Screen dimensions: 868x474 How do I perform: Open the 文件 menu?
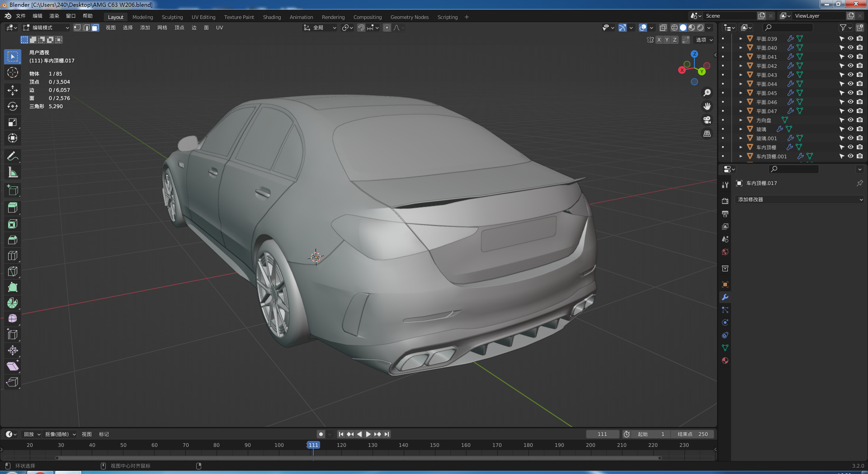(x=21, y=16)
